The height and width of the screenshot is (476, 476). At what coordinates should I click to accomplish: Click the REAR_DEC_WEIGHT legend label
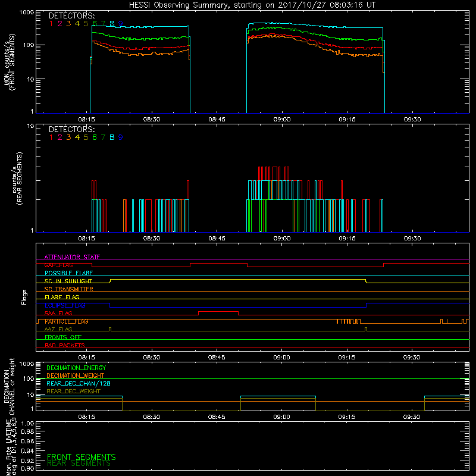click(x=73, y=392)
